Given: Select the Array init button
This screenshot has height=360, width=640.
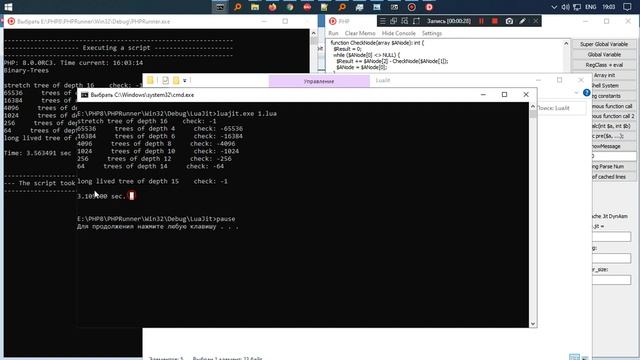Looking at the screenshot, I should tap(613, 75).
